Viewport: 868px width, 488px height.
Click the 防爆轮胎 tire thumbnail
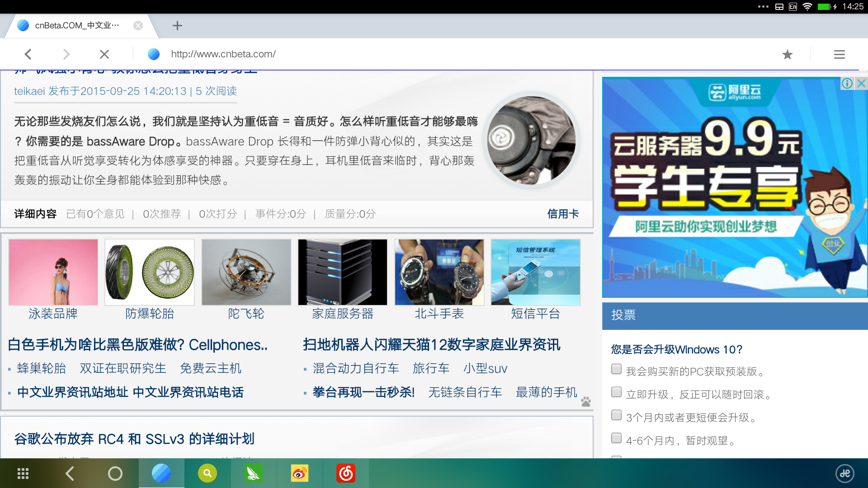point(150,272)
